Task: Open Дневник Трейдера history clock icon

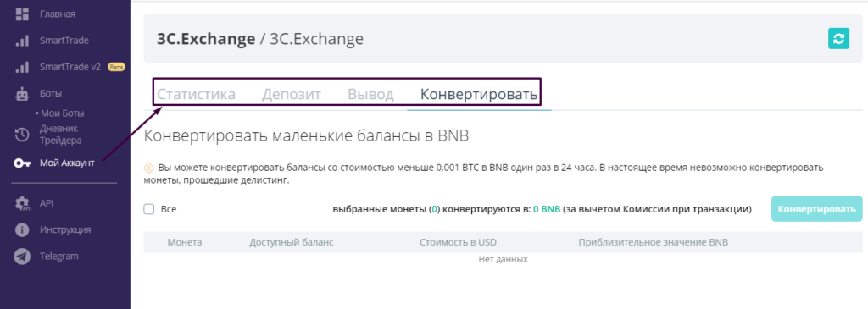Action: point(21,135)
